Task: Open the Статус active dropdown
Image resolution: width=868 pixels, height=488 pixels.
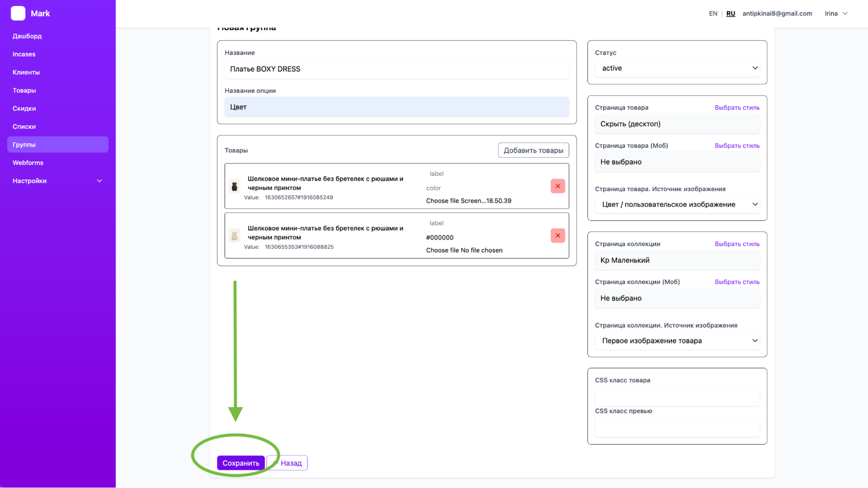Action: (677, 68)
